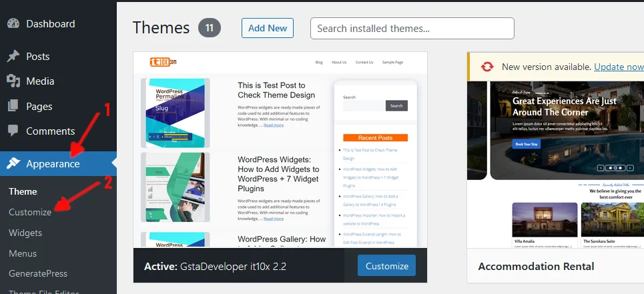
Task: Click the Search button in theme preview
Action: 396,106
